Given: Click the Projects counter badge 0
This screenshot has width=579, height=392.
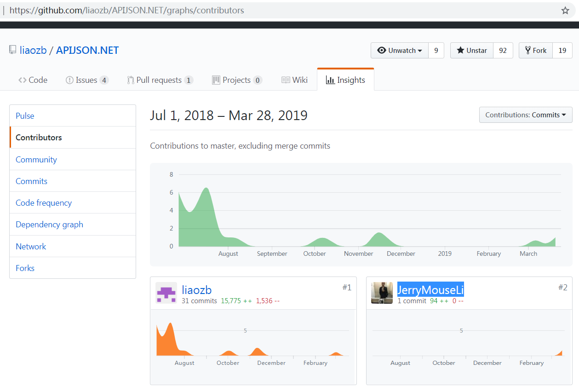Looking at the screenshot, I should pos(258,80).
